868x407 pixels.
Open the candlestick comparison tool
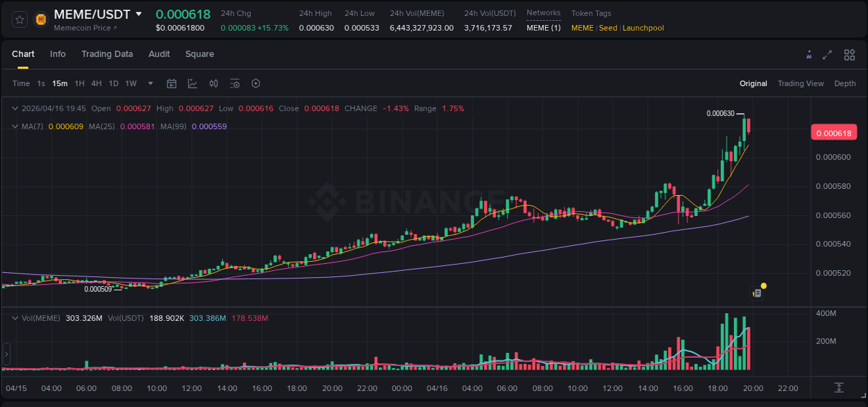click(214, 83)
